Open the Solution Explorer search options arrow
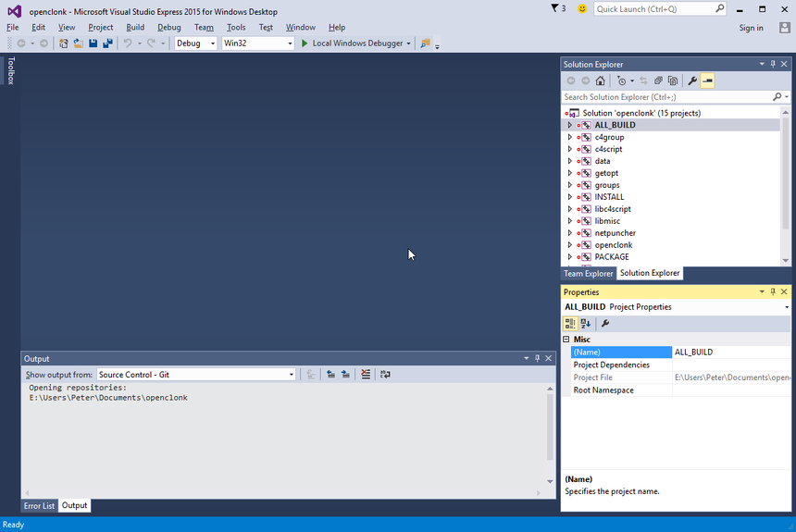This screenshot has width=796, height=532. 787,97
